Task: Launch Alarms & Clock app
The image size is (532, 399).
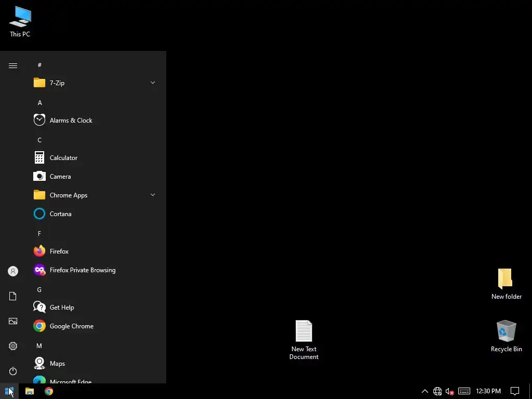Action: [95, 121]
